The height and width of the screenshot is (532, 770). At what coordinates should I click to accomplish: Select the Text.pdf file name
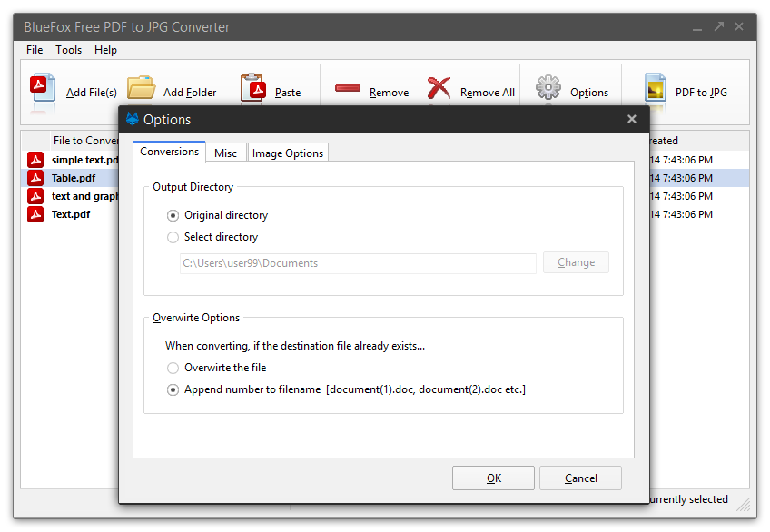(x=71, y=214)
